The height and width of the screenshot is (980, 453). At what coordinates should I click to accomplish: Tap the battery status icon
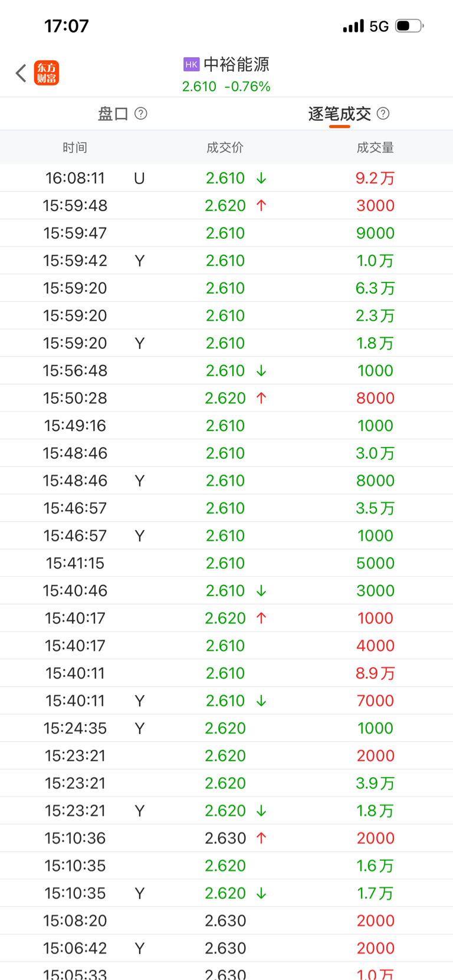point(409,26)
